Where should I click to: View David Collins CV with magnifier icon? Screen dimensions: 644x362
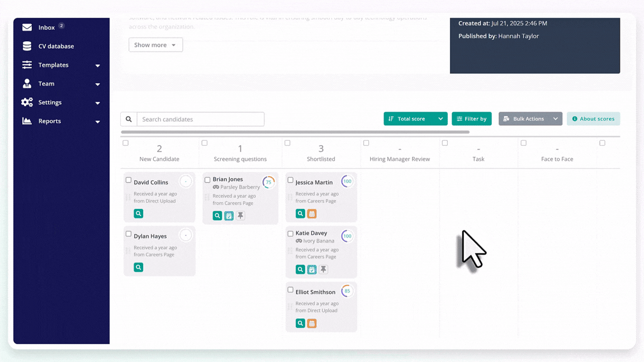pos(139,213)
